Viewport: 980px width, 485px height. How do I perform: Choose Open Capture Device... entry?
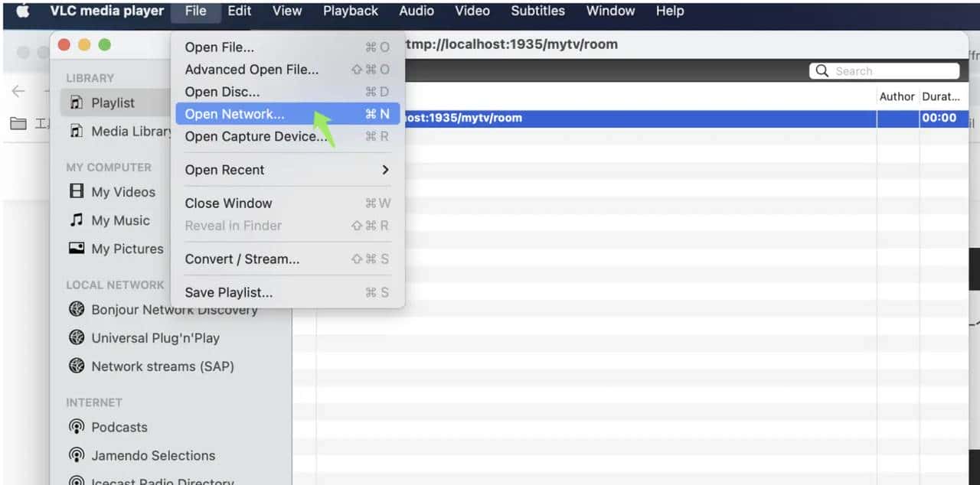click(287, 136)
